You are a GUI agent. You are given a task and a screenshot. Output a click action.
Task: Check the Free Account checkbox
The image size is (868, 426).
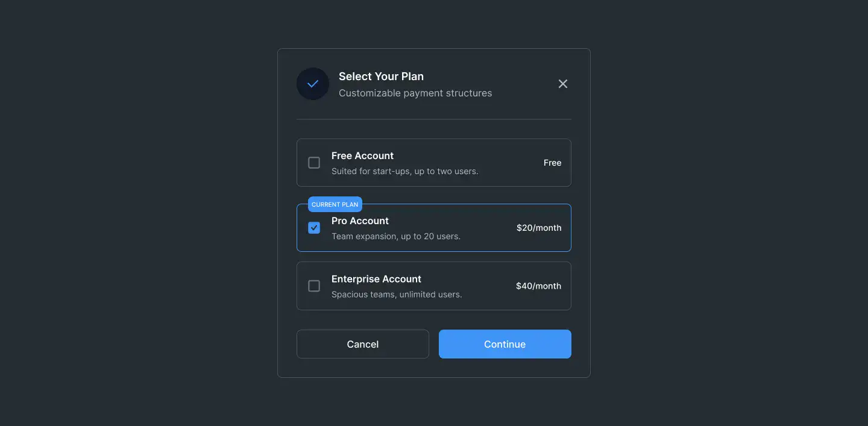314,163
